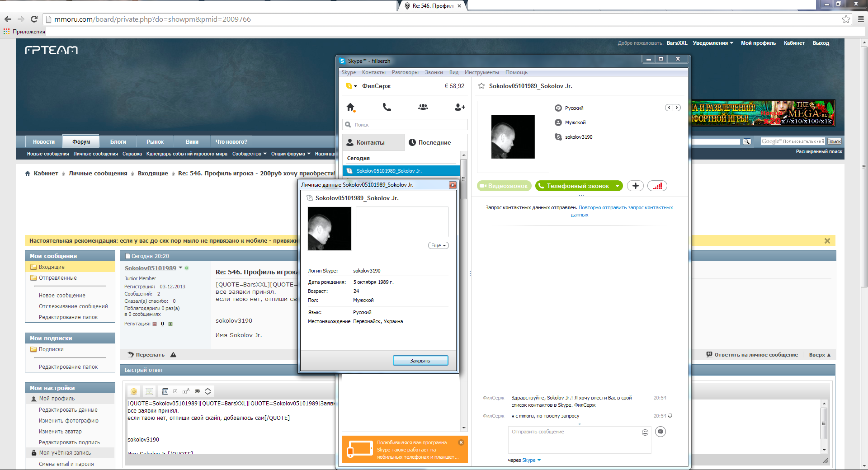
Task: Add people with the plus button
Action: point(636,186)
